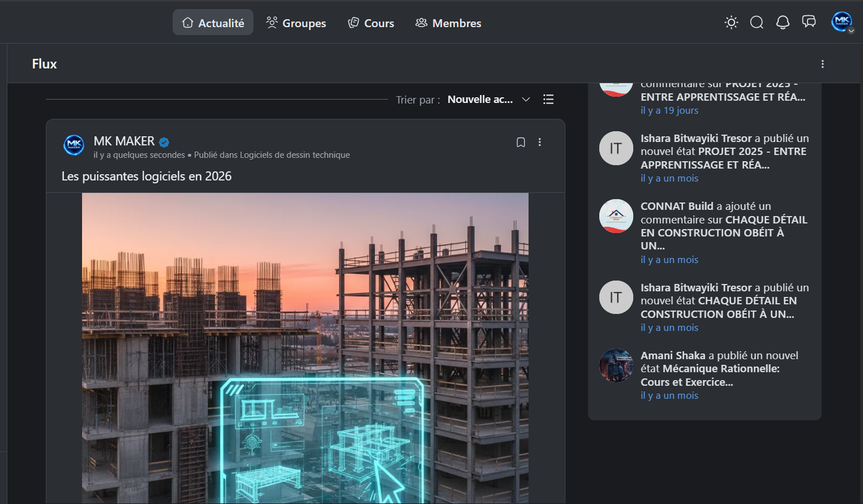
Task: Open the MK MAKER author name link
Action: coord(124,141)
